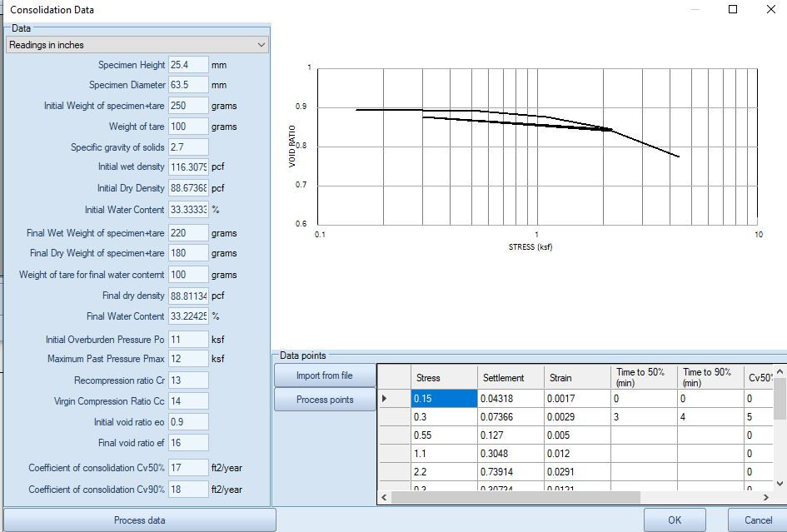The height and width of the screenshot is (532, 787).
Task: Select the stress cell containing 2.2
Action: 444,472
